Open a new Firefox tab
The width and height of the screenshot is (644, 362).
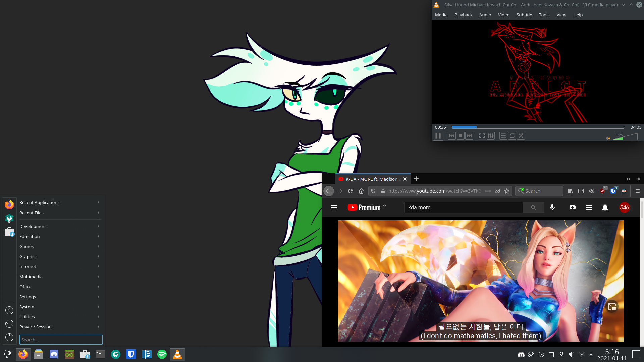(x=416, y=179)
